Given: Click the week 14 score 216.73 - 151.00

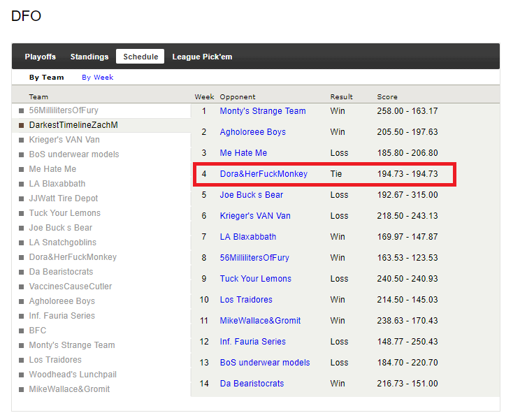Looking at the screenshot, I should click(x=407, y=384).
